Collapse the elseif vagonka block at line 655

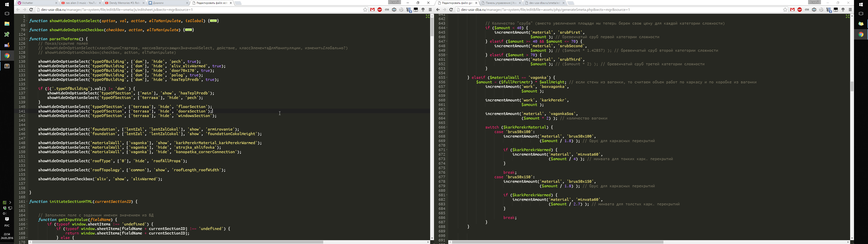(447, 77)
